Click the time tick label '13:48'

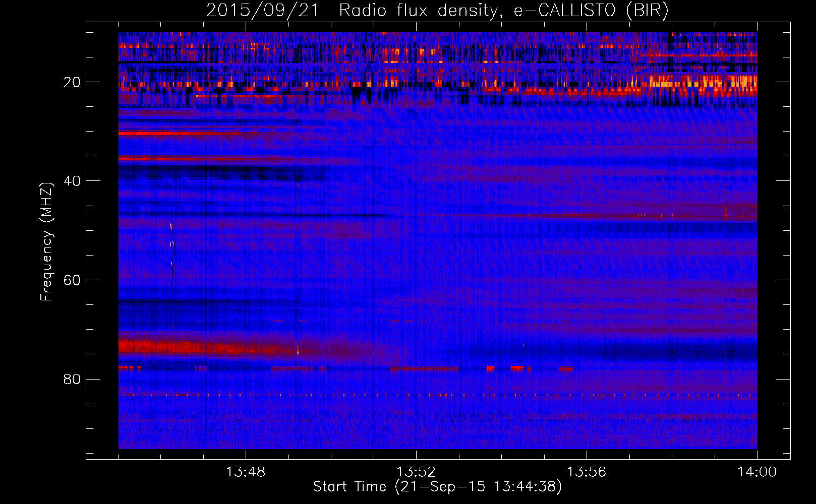(246, 472)
